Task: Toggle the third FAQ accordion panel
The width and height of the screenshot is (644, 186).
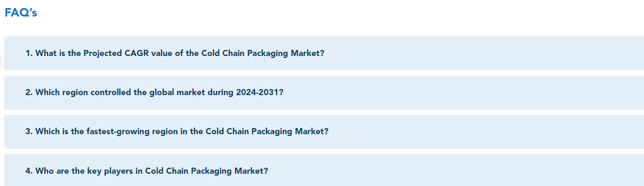Action: click(324, 131)
